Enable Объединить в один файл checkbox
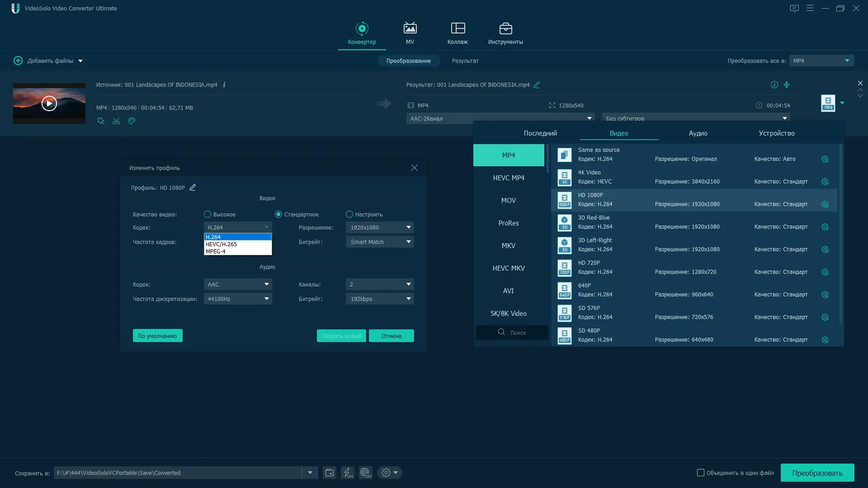The image size is (868, 488). point(701,473)
